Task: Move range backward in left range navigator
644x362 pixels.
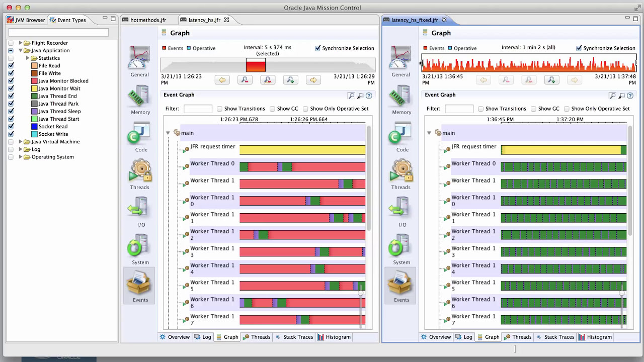Action: coord(222,80)
